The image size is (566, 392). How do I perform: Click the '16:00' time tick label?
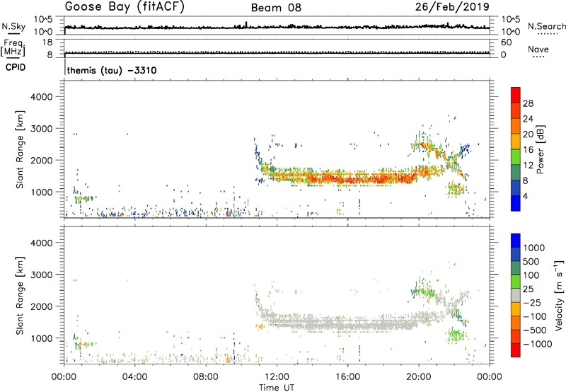(347, 377)
